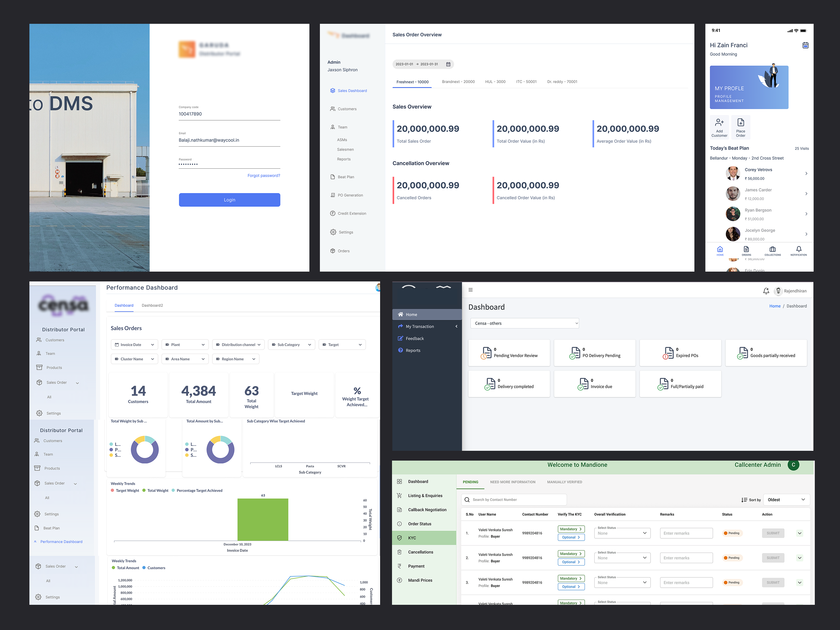Viewport: 840px width, 630px height.
Task: Click the Email input field
Action: click(x=229, y=140)
